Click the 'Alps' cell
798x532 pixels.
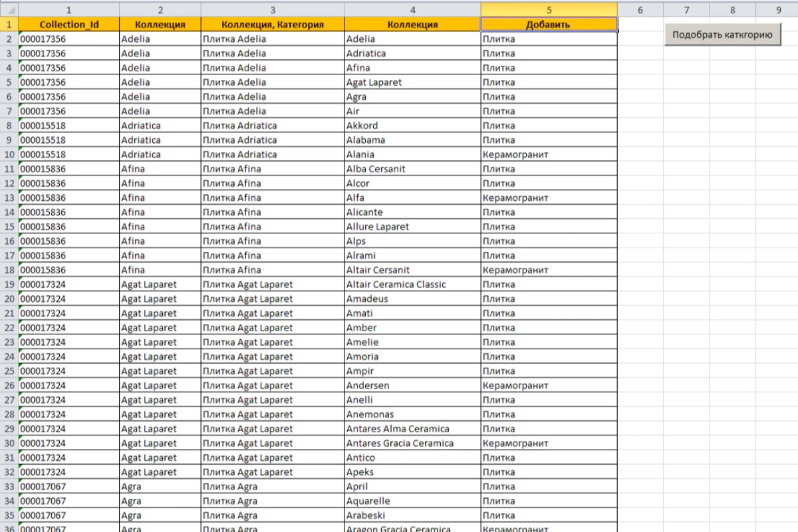(413, 241)
